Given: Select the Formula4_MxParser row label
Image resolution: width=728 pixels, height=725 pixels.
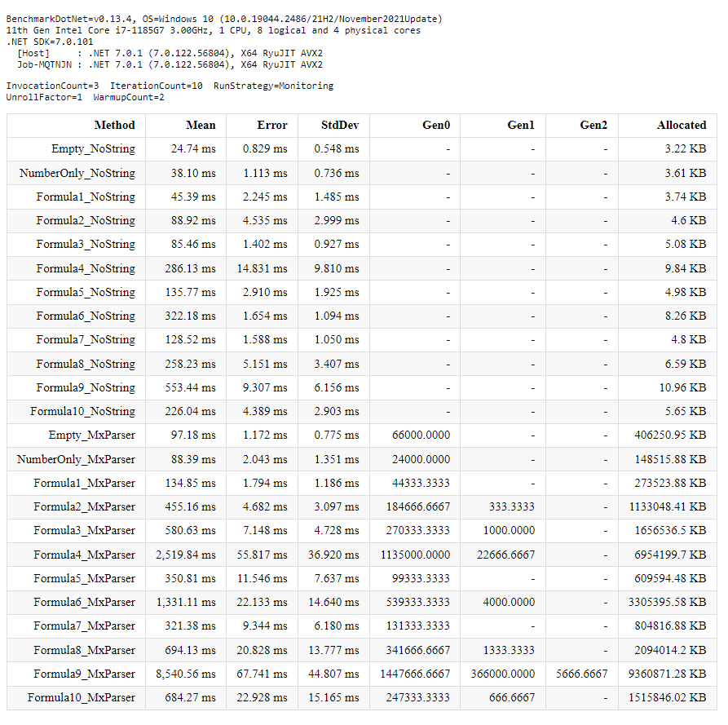Looking at the screenshot, I should (84, 555).
